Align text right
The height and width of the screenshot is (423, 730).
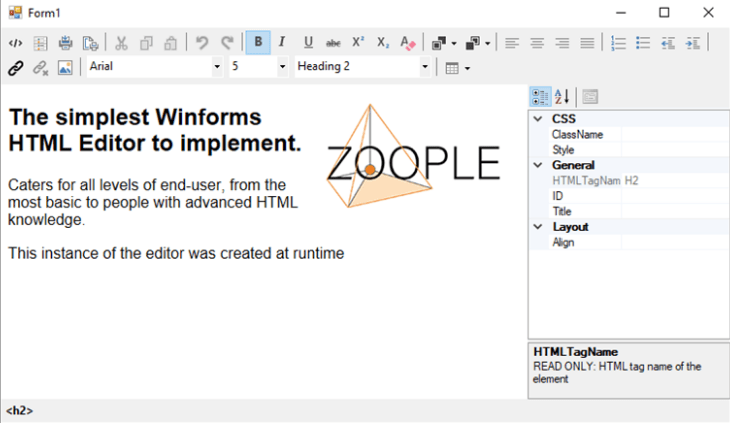pyautogui.click(x=562, y=43)
